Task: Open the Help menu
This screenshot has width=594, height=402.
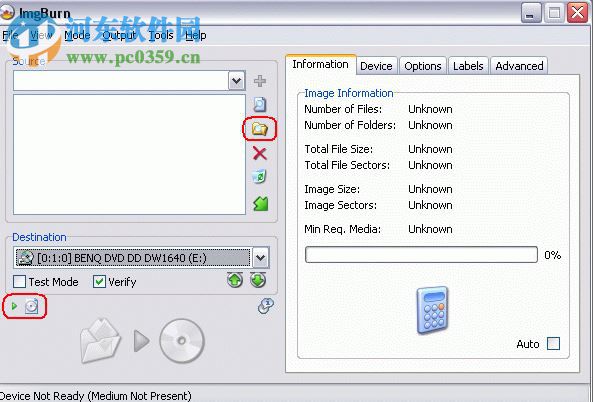Action: [x=195, y=35]
